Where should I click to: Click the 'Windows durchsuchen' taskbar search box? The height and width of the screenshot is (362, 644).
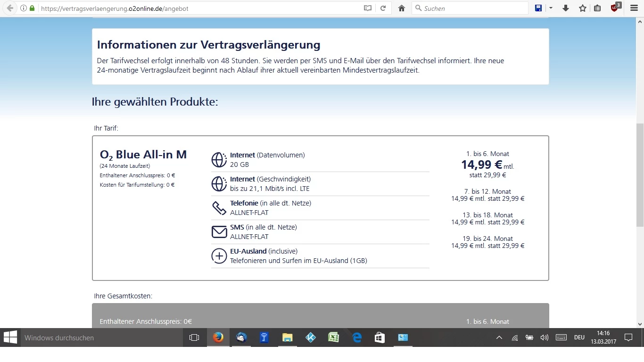coord(102,337)
